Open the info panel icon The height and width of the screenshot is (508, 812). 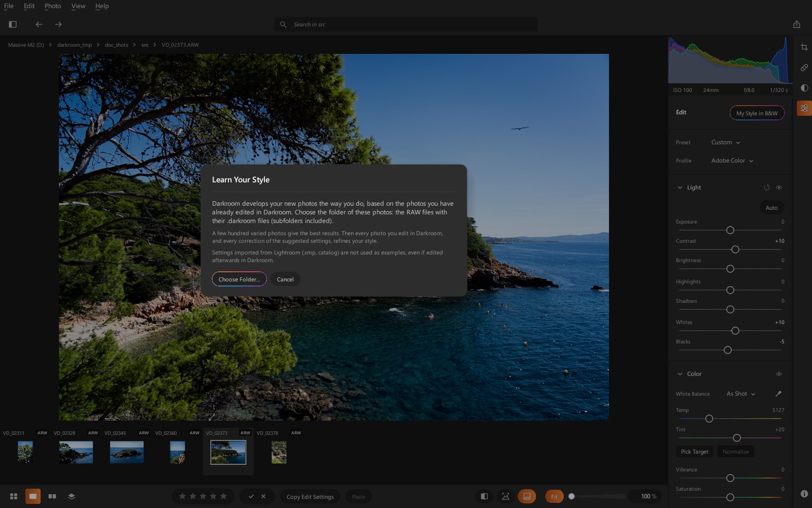(x=804, y=494)
